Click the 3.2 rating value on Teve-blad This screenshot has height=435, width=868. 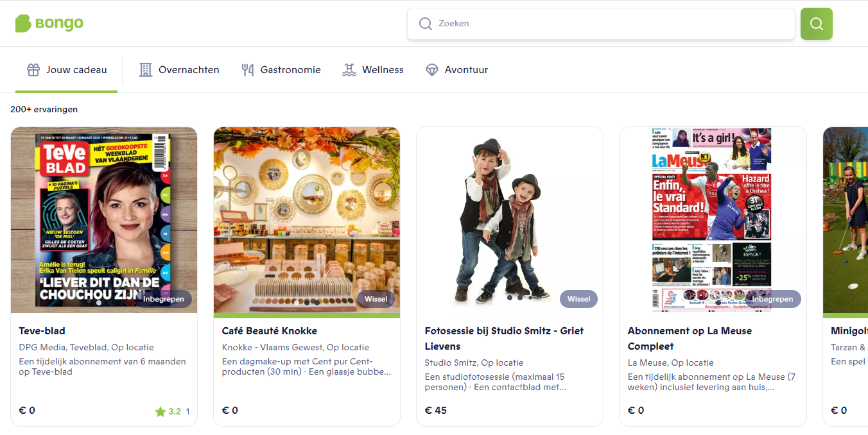tap(175, 412)
